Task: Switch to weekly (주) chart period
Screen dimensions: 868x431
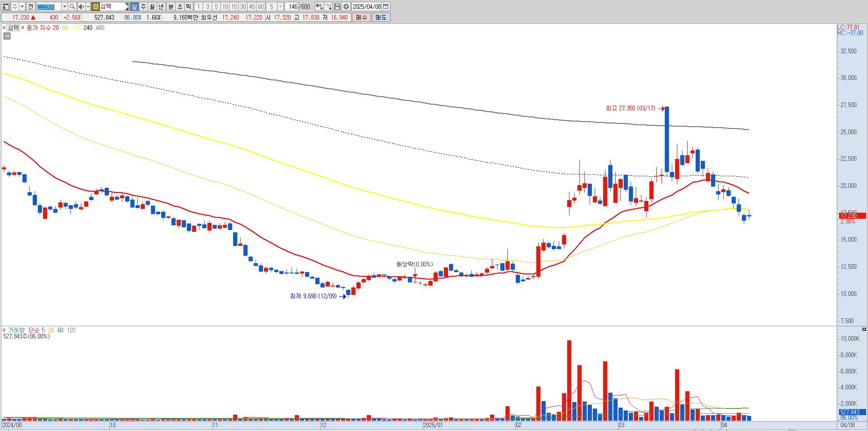Action: point(143,7)
